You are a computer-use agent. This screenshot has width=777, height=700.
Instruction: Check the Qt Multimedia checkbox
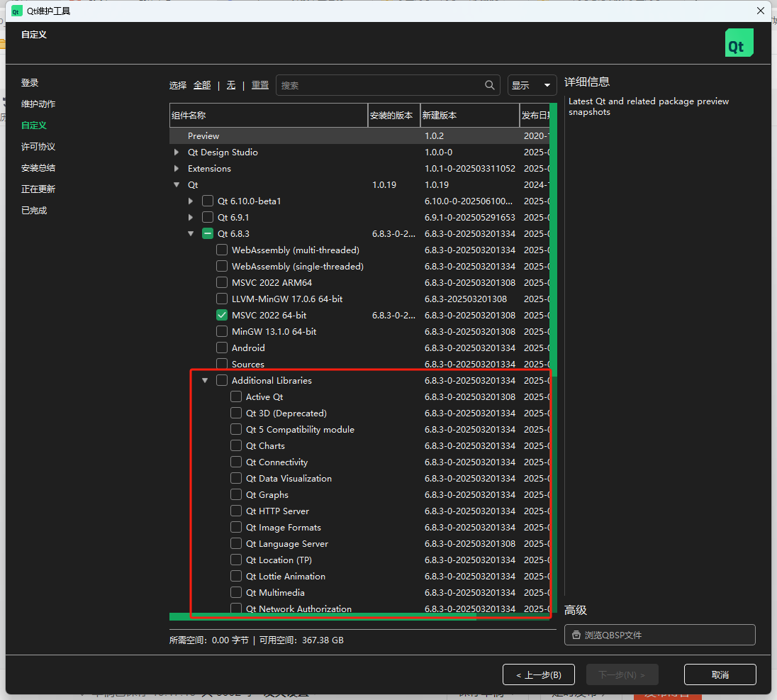click(x=236, y=593)
